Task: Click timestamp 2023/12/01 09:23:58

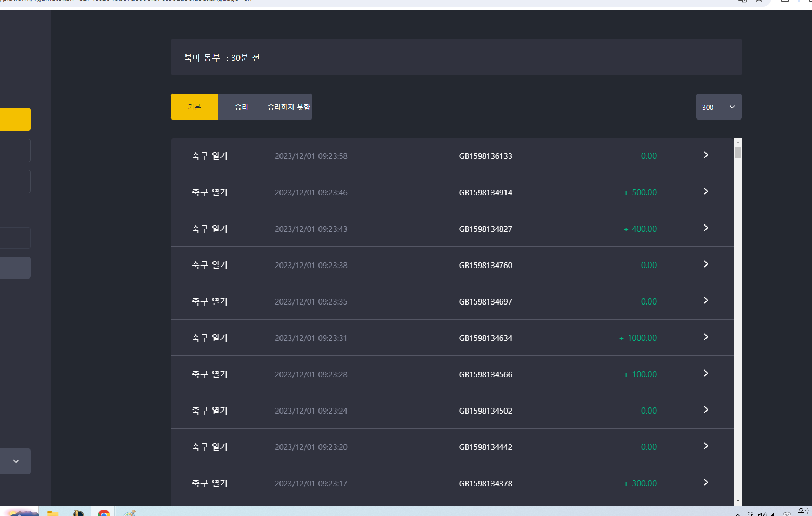Action: 311,156
